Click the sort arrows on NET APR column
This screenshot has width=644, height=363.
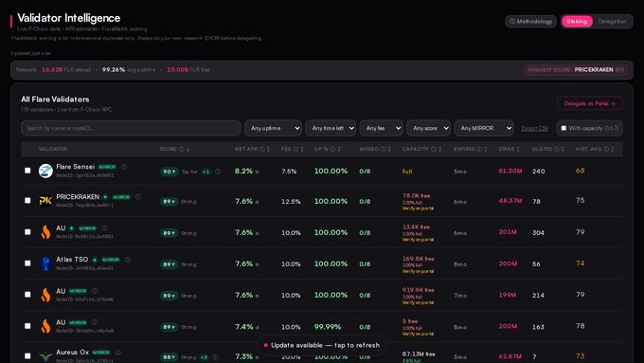tap(268, 149)
